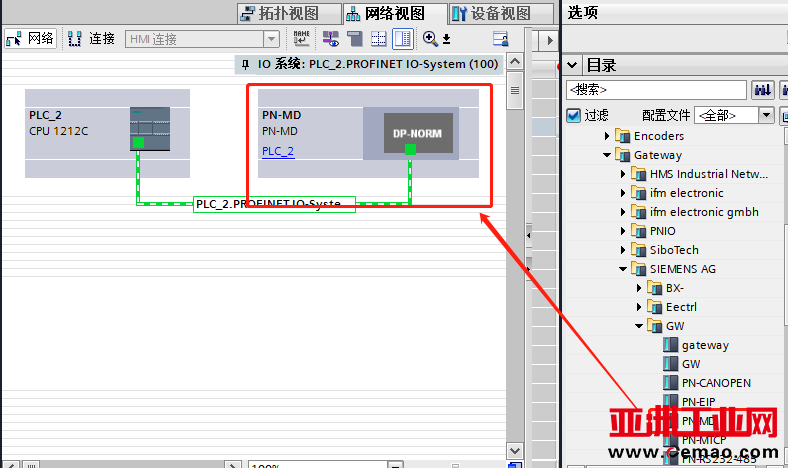Select the 网络视图 network view tab
Image resolution: width=788 pixels, height=468 pixels.
(395, 13)
